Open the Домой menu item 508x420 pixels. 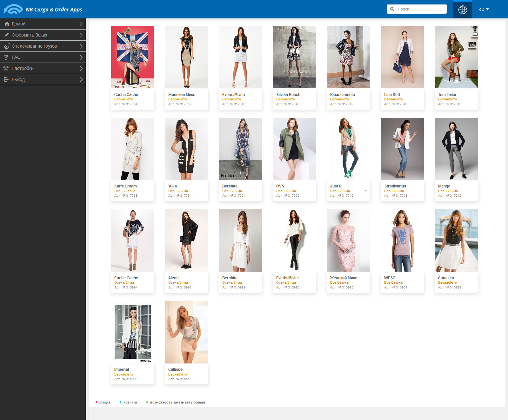click(x=43, y=24)
